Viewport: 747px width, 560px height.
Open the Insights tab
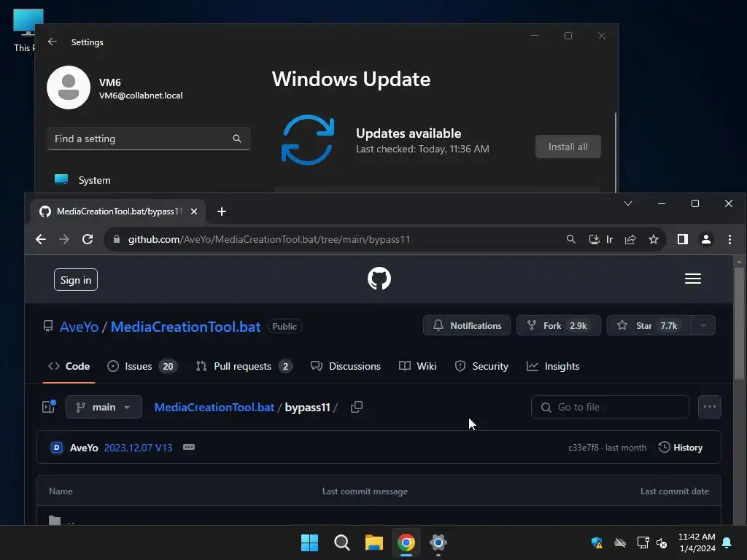coord(553,366)
